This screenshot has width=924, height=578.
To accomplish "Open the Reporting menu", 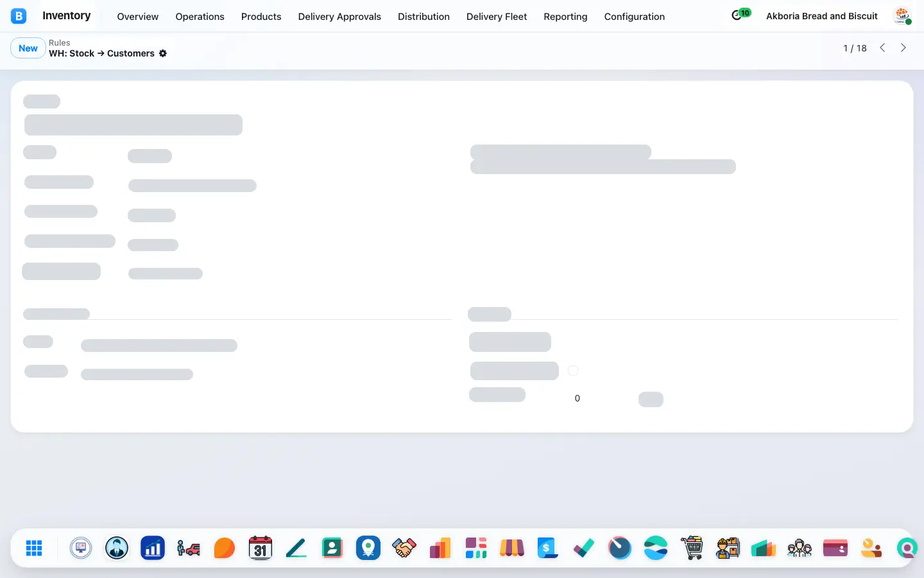I will pos(565,16).
